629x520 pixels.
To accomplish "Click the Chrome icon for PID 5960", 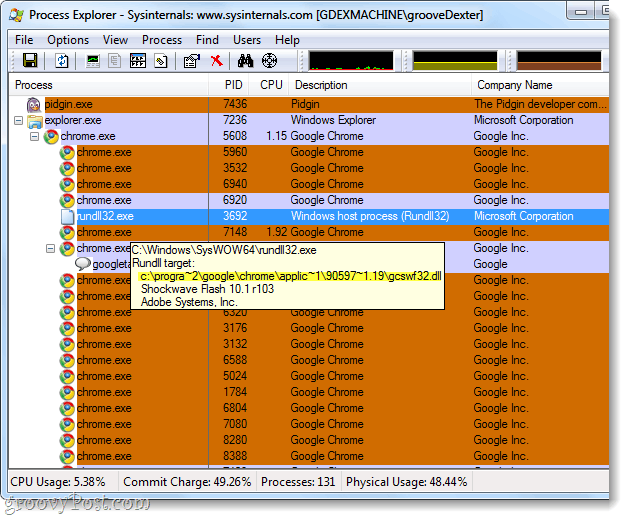I will pos(67,153).
